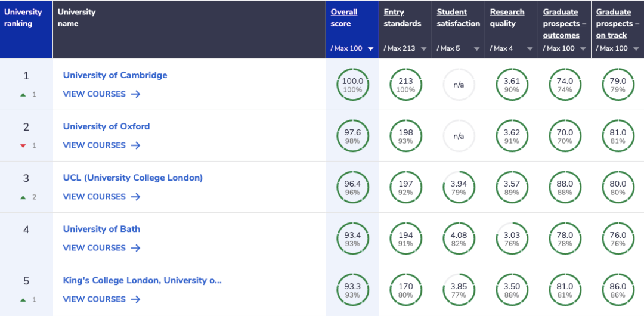The width and height of the screenshot is (644, 316).
Task: Click Student satisfaction sort arrow
Action: click(x=477, y=48)
